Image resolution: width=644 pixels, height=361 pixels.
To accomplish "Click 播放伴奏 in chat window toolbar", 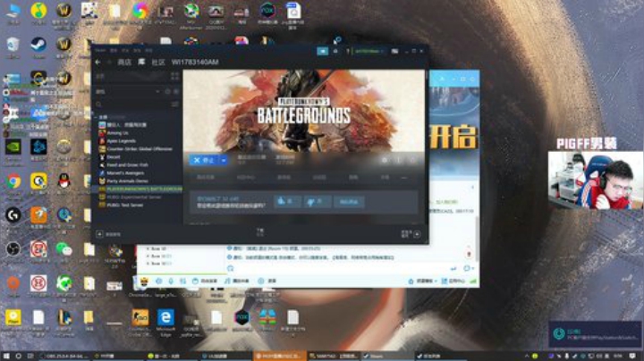I will click(x=236, y=281).
